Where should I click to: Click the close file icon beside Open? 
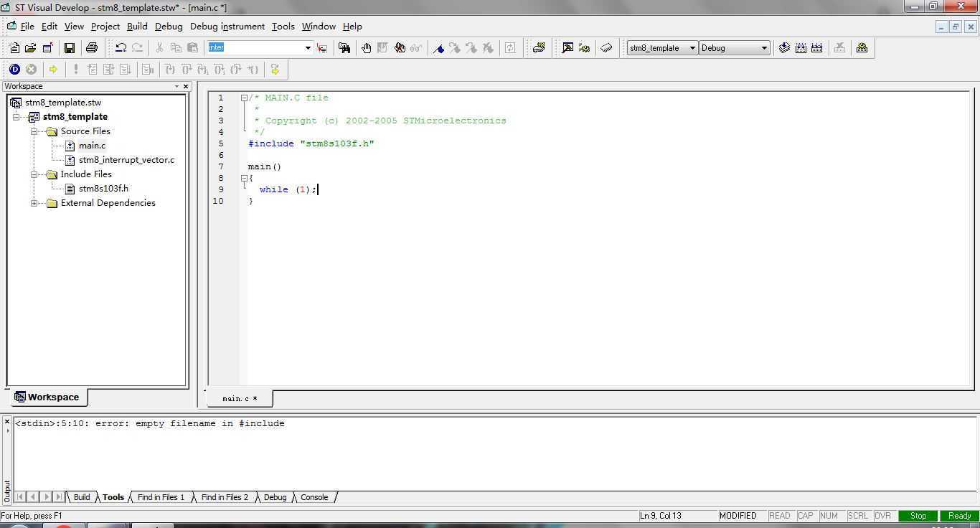pos(47,48)
